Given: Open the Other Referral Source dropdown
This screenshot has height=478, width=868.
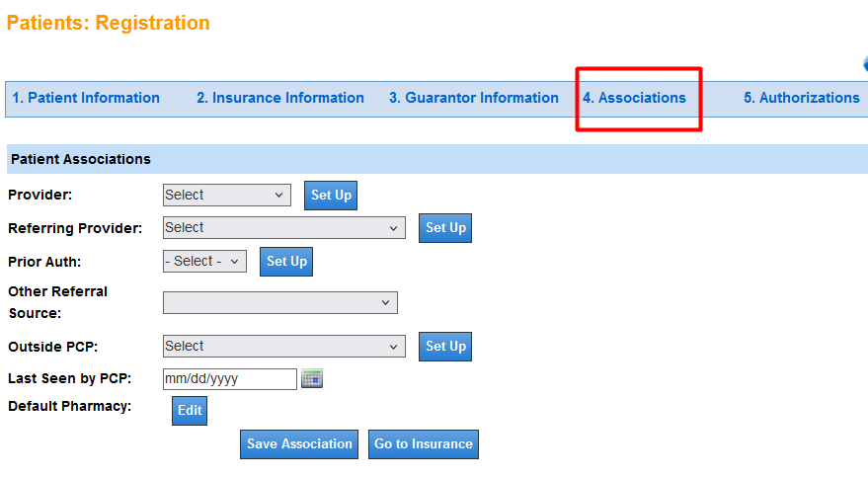Looking at the screenshot, I should pos(279,303).
